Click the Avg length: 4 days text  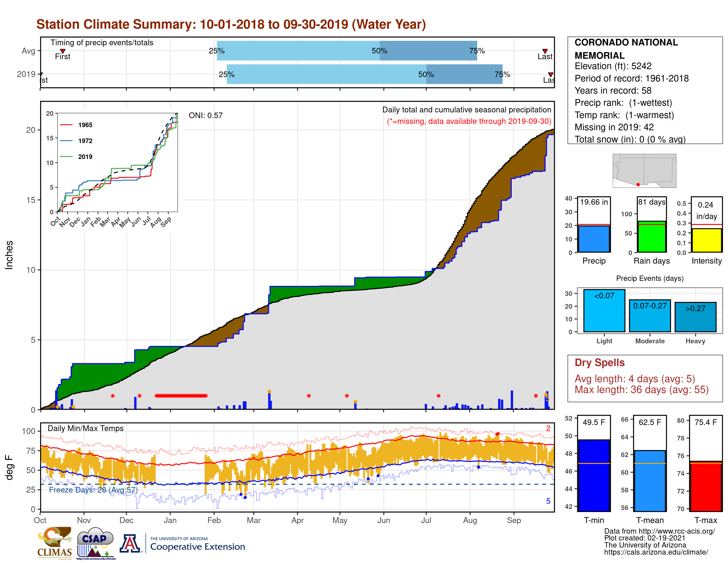[635, 379]
